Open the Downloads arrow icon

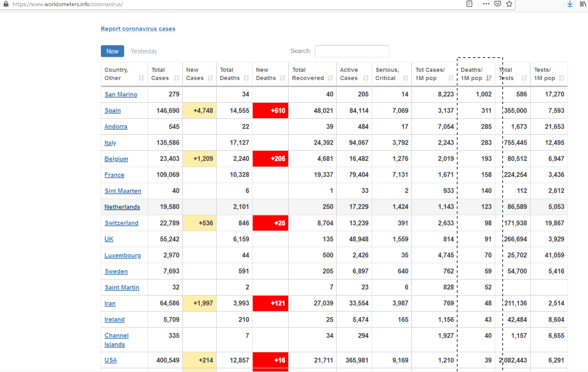pos(570,4)
